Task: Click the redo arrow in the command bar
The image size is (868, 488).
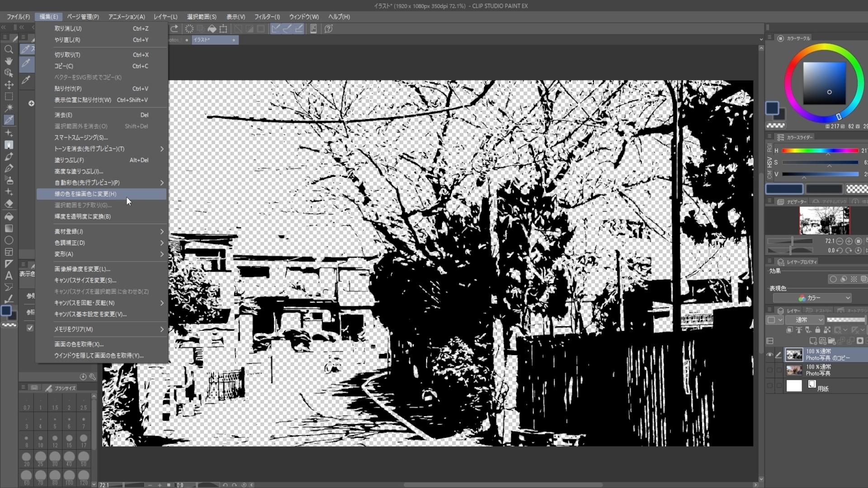Action: click(x=174, y=29)
